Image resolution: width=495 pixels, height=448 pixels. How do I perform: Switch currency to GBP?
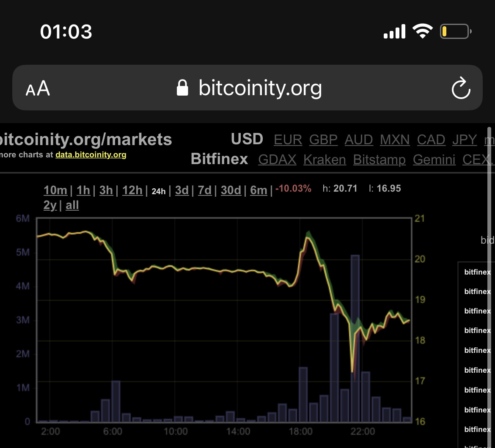point(323,140)
